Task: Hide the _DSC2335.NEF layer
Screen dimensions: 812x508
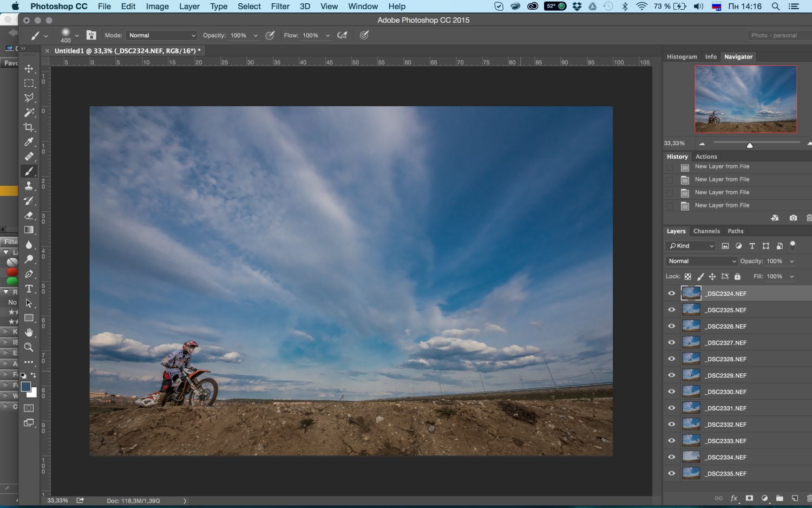Action: click(x=671, y=473)
